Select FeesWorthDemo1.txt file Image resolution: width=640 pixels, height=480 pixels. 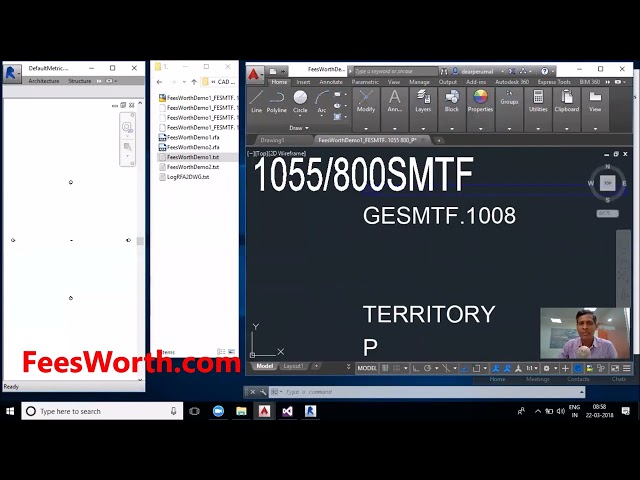tap(192, 157)
